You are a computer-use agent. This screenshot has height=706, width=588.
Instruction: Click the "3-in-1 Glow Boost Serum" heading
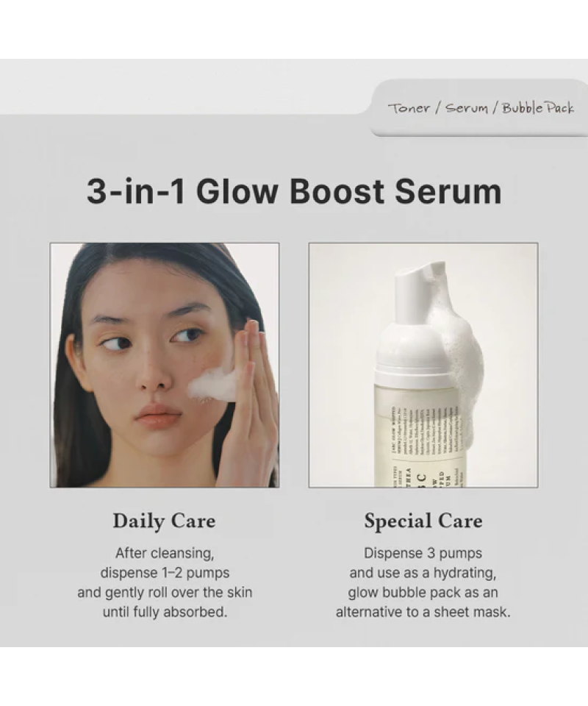click(x=294, y=191)
